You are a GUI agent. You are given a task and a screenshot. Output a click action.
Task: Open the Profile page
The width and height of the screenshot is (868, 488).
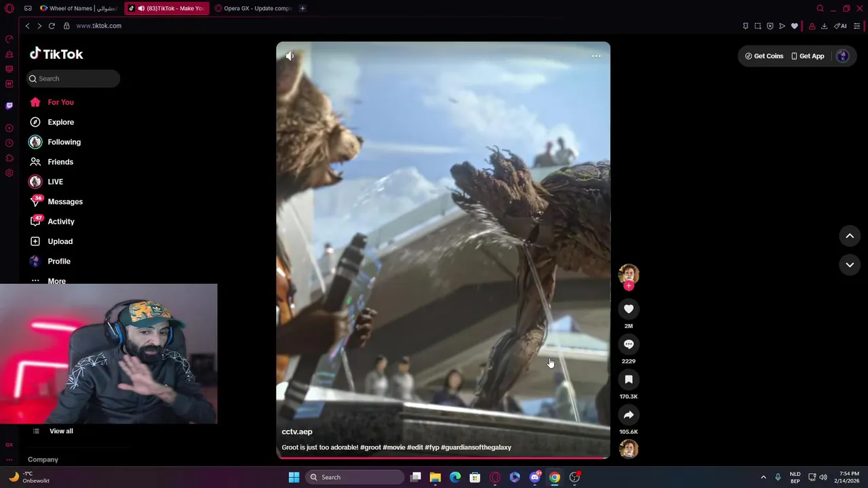coord(50,262)
